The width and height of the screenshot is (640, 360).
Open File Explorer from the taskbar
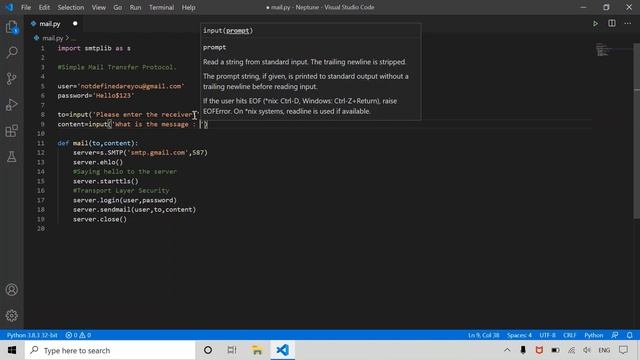(257, 350)
